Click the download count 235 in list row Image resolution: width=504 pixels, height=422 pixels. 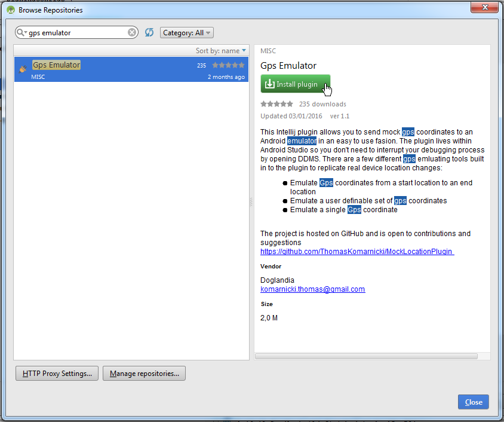[x=201, y=66]
